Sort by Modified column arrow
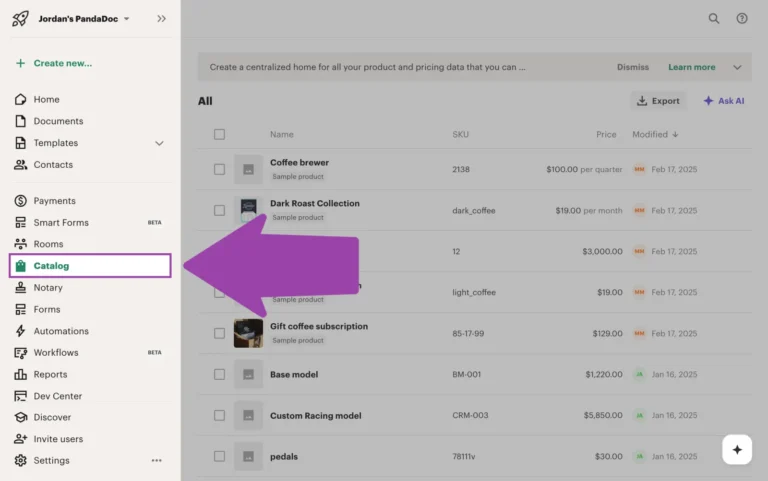 pyautogui.click(x=675, y=135)
